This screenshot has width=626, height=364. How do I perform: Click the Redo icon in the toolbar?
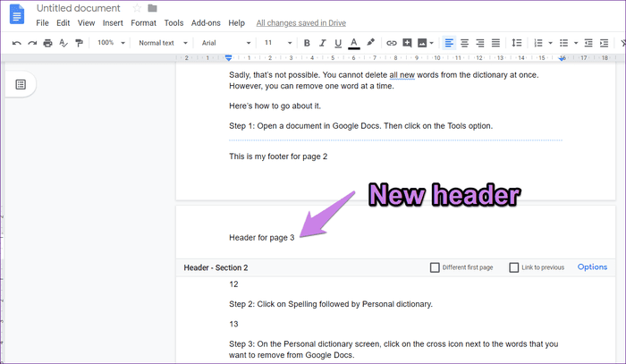(x=32, y=43)
